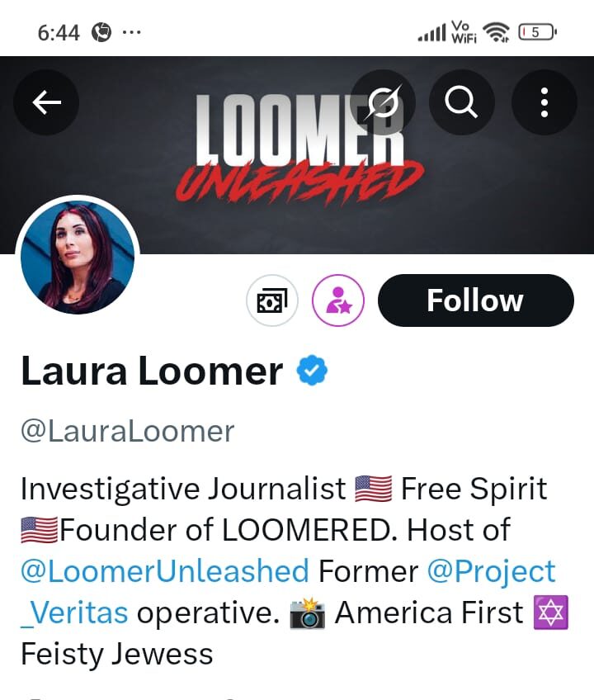Tap the tip money icon

coord(271,300)
